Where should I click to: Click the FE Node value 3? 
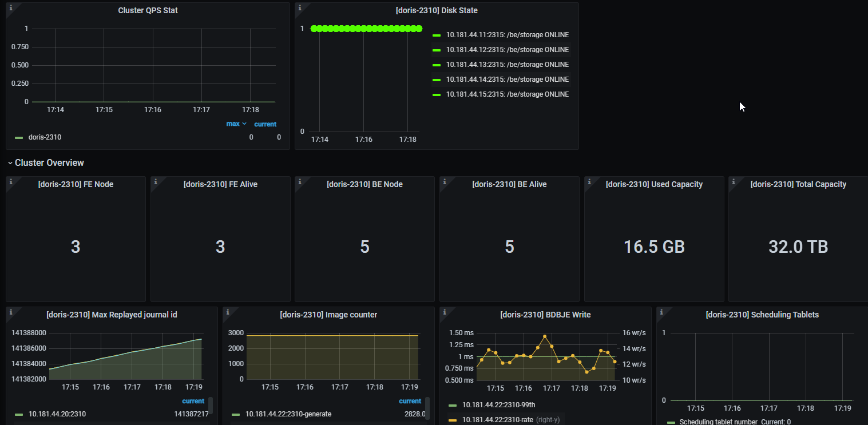point(76,247)
